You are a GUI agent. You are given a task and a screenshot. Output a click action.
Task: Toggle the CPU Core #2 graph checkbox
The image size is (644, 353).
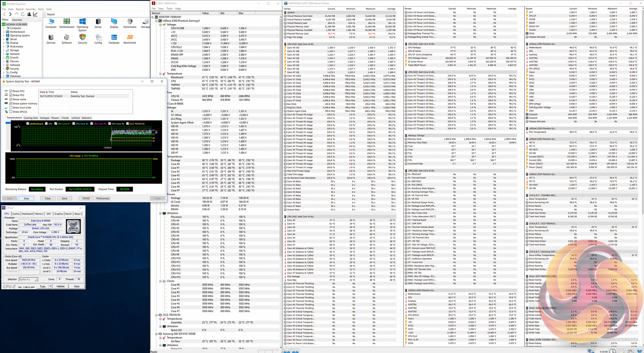74,123
